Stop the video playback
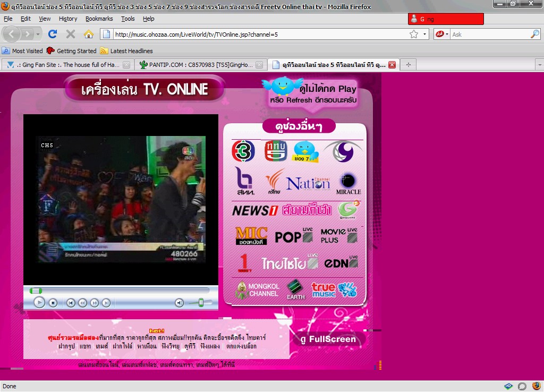 (53, 303)
